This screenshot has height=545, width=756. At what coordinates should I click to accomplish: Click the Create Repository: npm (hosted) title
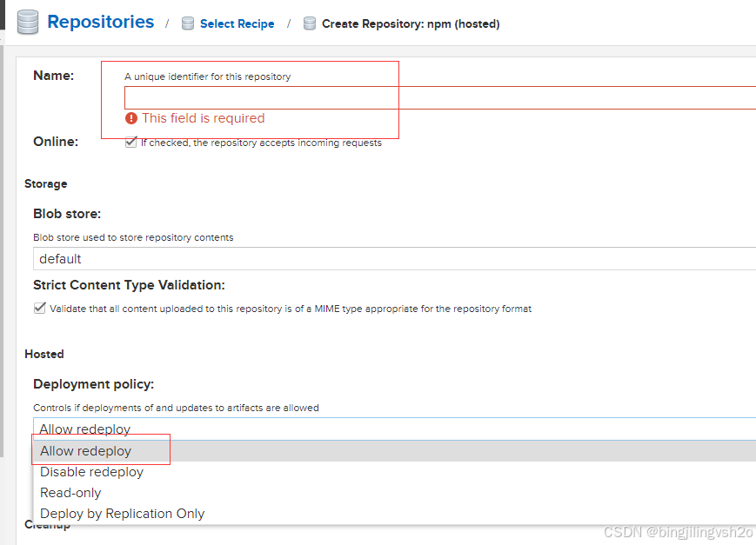pyautogui.click(x=411, y=23)
